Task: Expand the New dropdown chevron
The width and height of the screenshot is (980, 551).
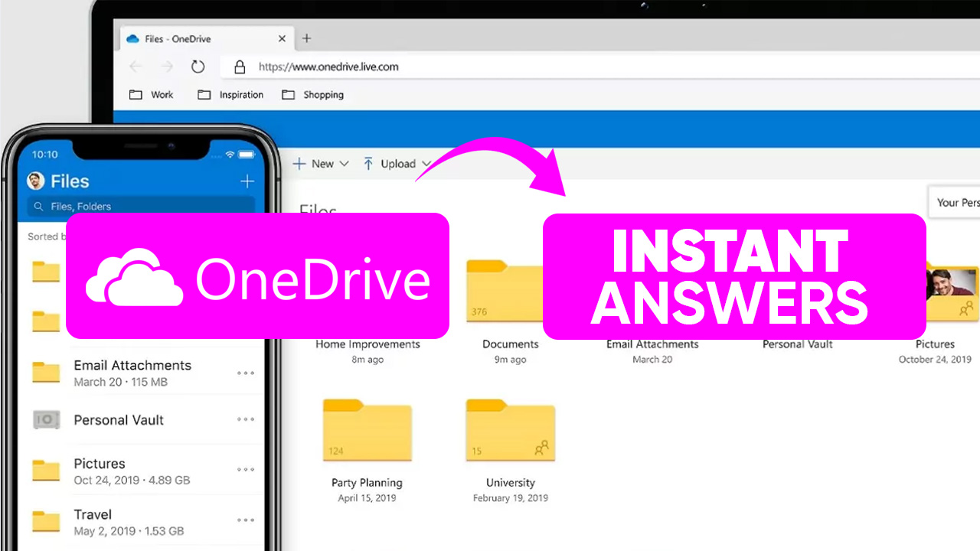Action: (344, 163)
